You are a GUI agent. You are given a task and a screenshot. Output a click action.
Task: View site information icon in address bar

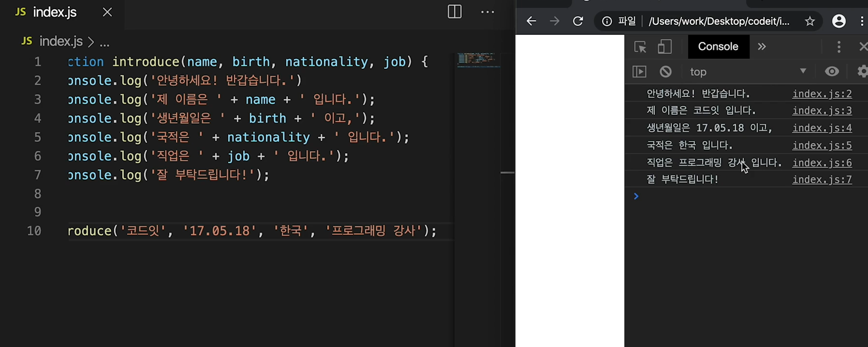point(607,21)
